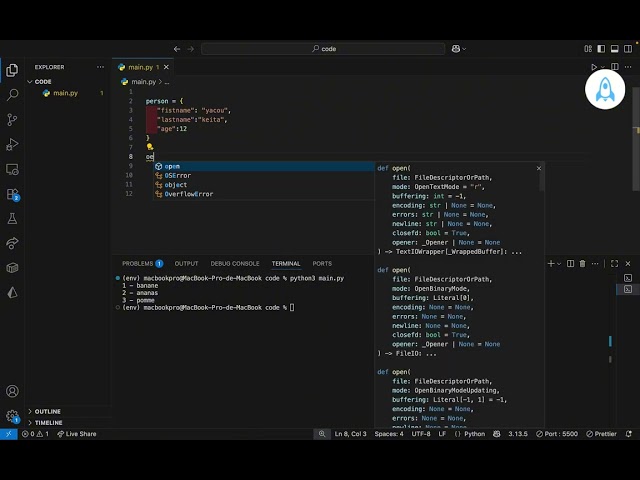Screen dimensions: 640x480
Task: Click the remote window indicator in status bar
Action: [9, 434]
